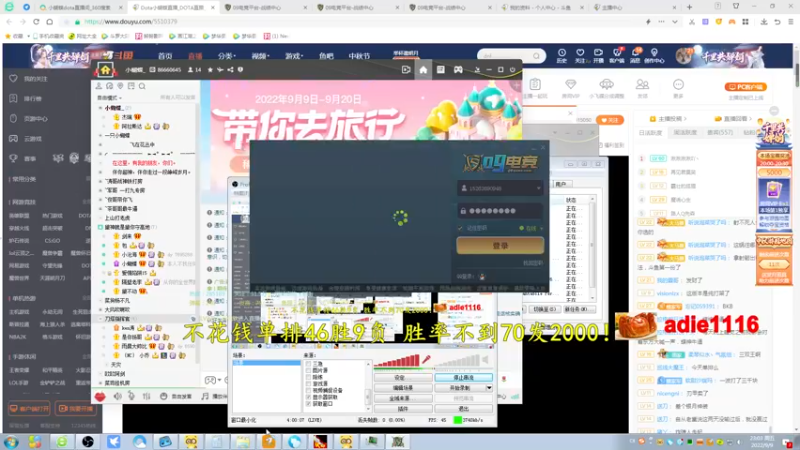Image resolution: width=800 pixels, height=450 pixels.
Task: Open Douyu follow heart icon in header
Action: click(580, 55)
